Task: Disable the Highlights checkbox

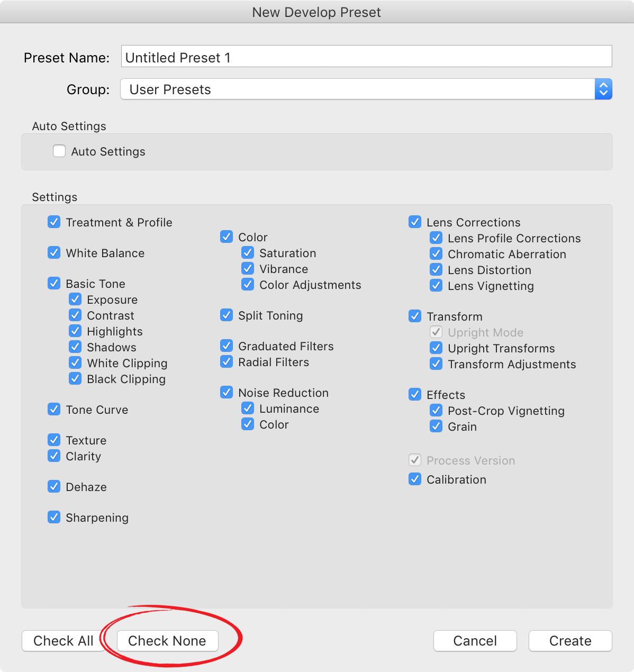Action: (75, 331)
